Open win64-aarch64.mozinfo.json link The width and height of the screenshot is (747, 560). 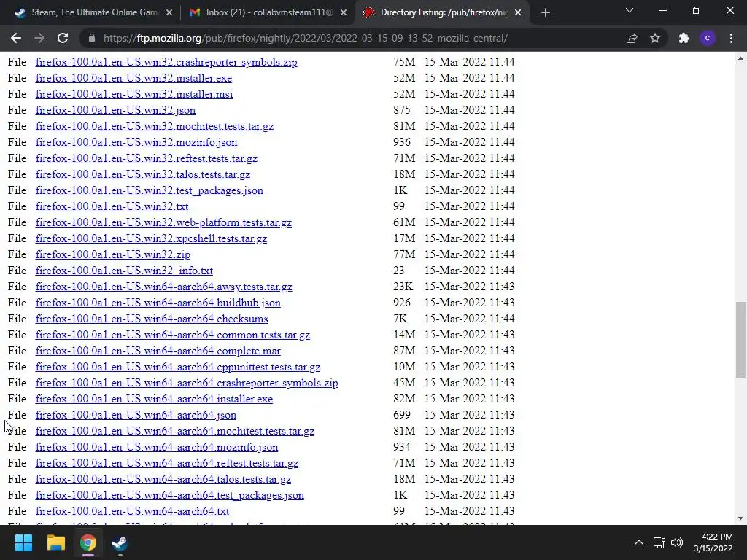(x=157, y=447)
